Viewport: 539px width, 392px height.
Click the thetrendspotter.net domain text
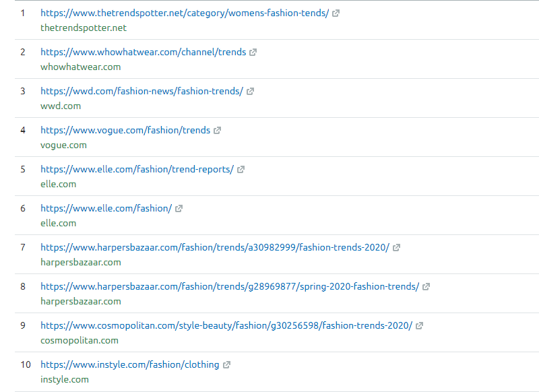(x=84, y=28)
